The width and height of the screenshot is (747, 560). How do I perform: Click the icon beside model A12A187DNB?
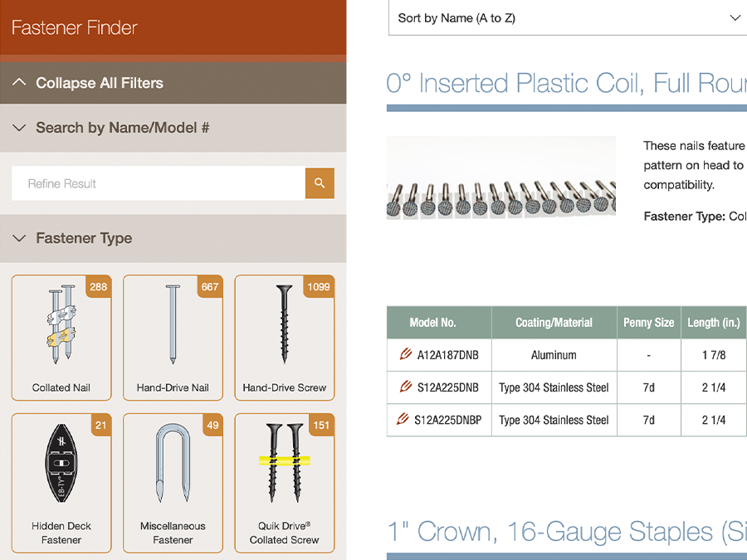(406, 355)
